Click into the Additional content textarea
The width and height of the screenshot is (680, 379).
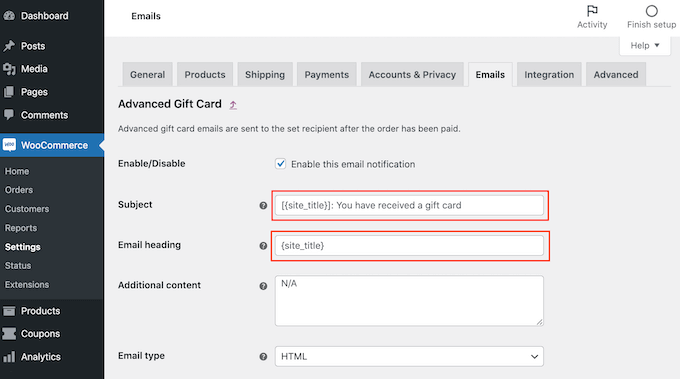[x=409, y=301]
